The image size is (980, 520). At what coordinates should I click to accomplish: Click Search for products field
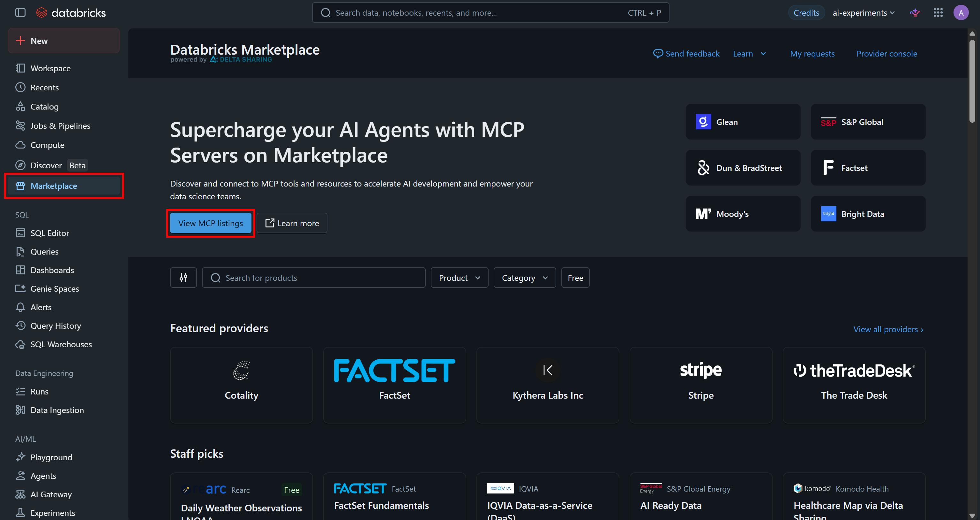coord(313,278)
